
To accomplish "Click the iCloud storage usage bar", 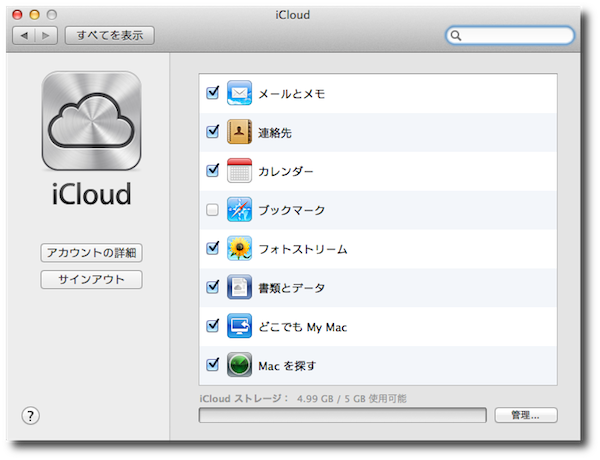I will tap(342, 415).
